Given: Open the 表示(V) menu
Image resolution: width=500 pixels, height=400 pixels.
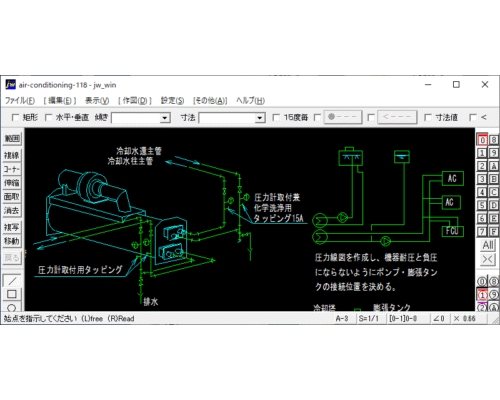Looking at the screenshot, I should pyautogui.click(x=97, y=100).
